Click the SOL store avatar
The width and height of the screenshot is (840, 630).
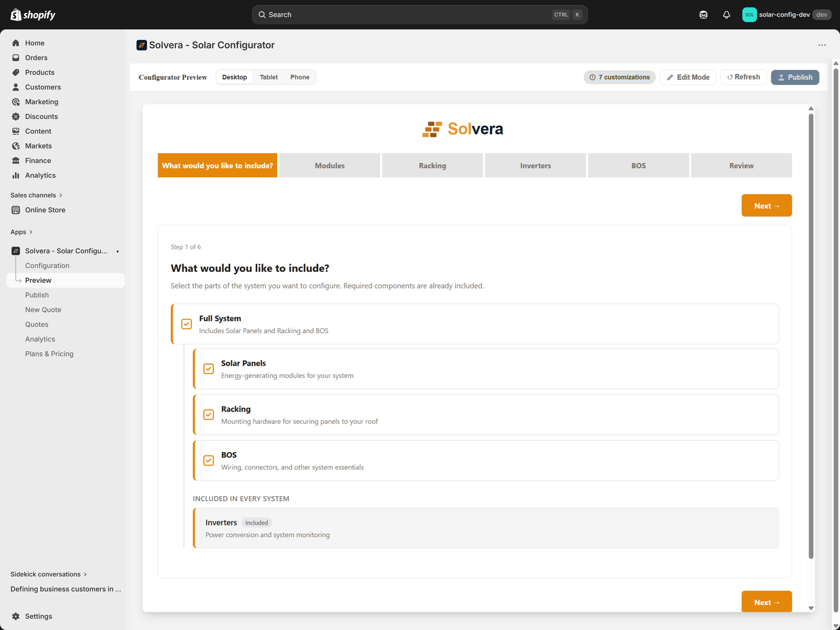pos(749,15)
